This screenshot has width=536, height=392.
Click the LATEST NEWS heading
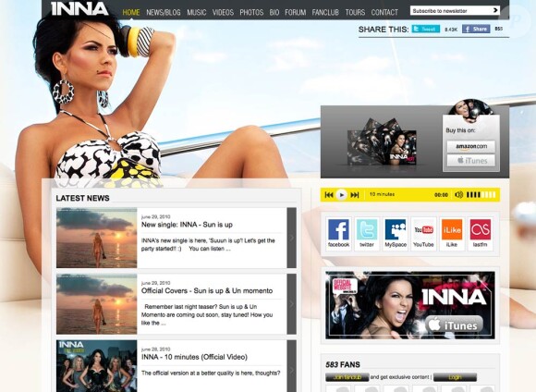[x=83, y=198]
